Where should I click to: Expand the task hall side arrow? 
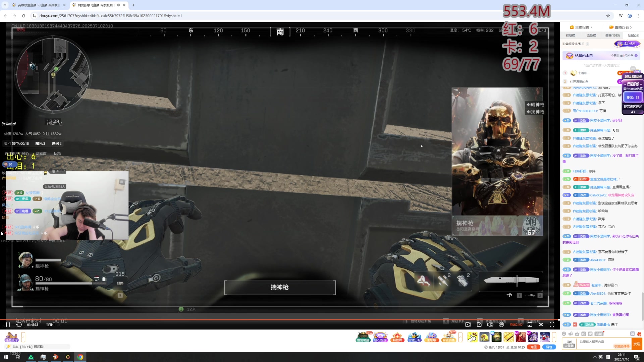click(23, 337)
